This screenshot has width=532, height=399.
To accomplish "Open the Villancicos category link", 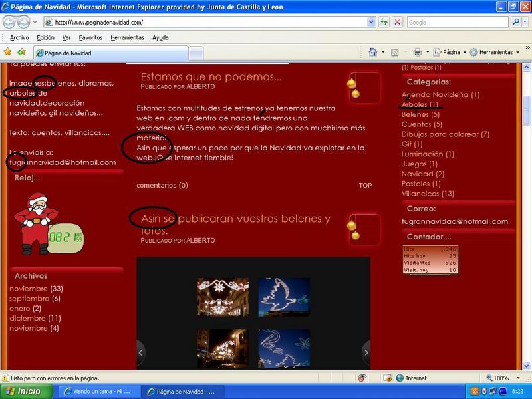I will tap(420, 194).
